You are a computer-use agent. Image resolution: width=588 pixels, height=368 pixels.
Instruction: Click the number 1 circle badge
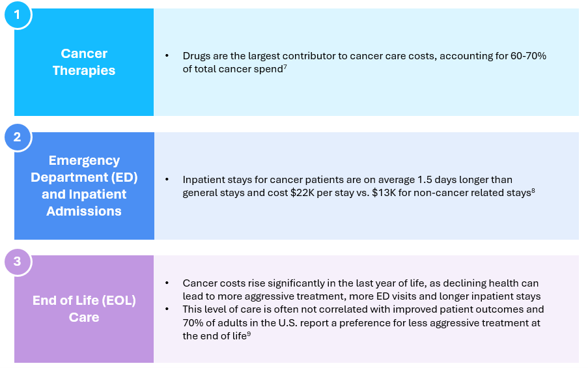coord(18,14)
